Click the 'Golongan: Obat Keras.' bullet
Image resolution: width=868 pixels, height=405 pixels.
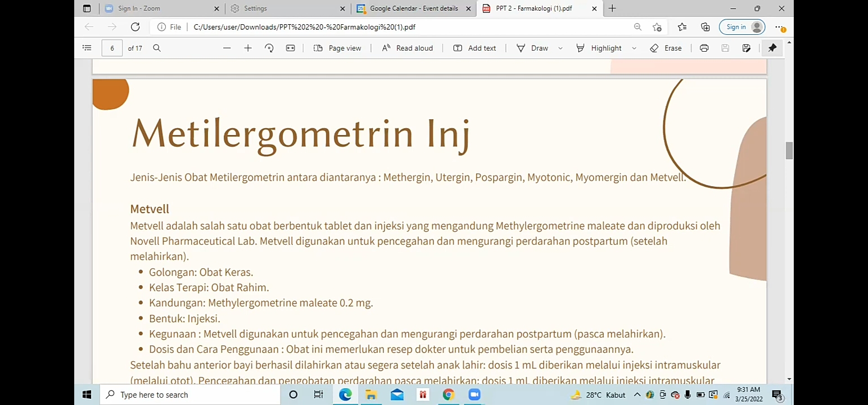pos(201,272)
